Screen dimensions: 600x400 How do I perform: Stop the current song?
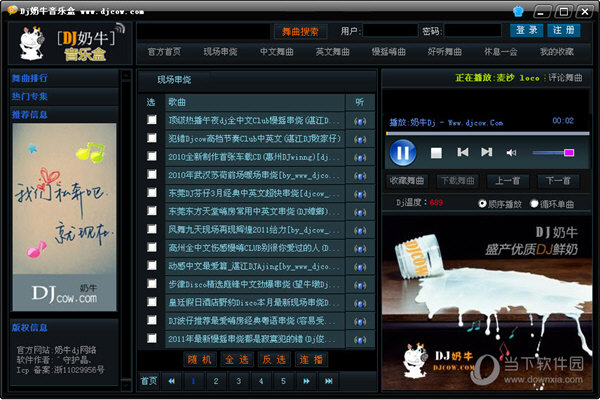pos(436,153)
